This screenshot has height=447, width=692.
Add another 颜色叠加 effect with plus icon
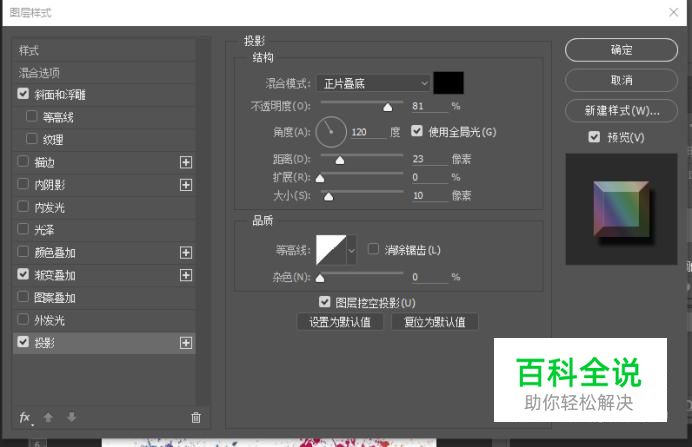186,252
